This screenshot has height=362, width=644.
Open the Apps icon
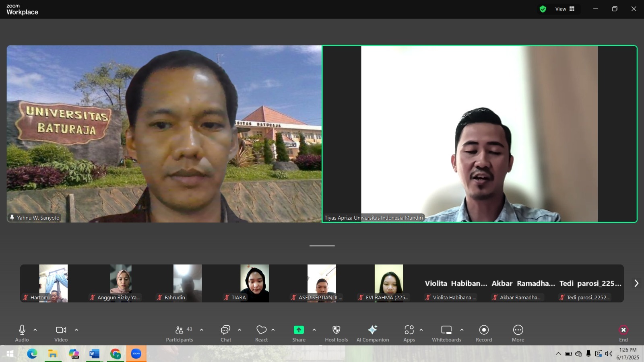point(409,330)
